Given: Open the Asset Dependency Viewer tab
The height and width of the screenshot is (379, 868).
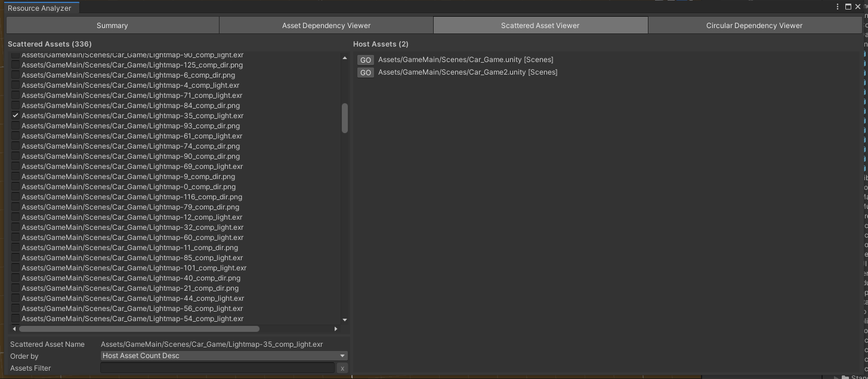Looking at the screenshot, I should [x=326, y=25].
